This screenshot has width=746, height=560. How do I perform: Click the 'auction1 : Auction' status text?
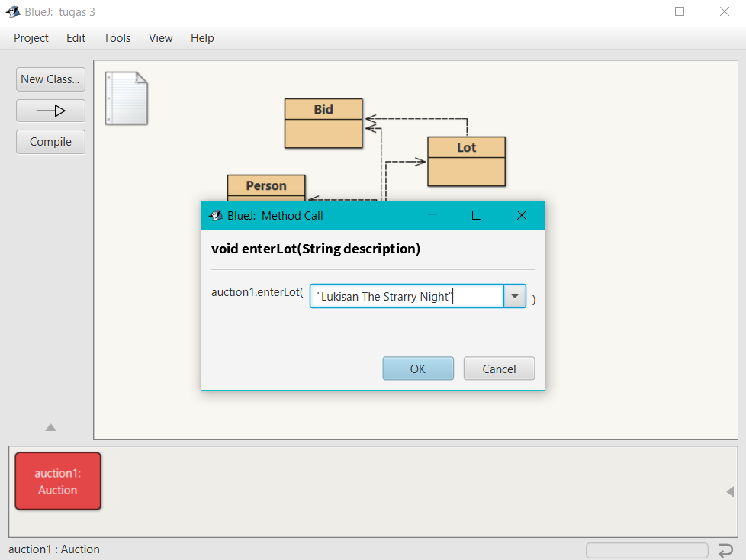(54, 549)
